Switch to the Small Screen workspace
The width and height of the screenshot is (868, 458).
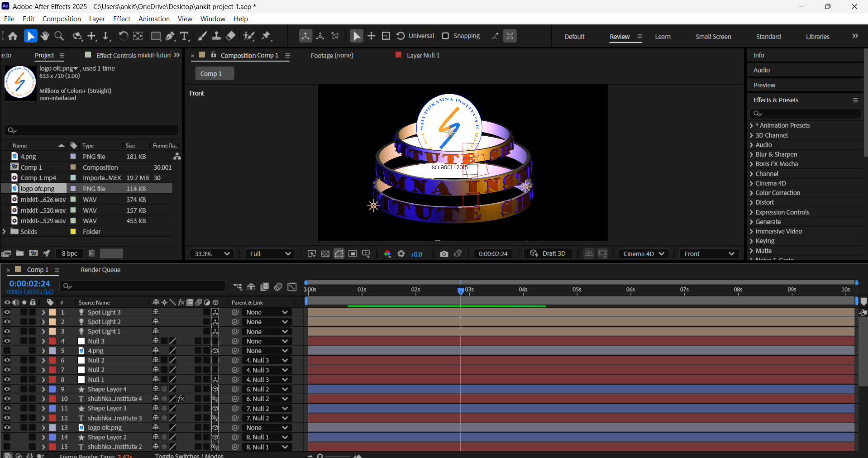pos(713,37)
